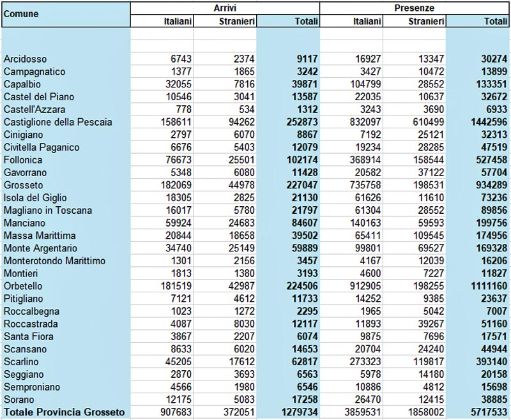
Task: Select the provincial total arrivals cell 1279734
Action: 297,412
